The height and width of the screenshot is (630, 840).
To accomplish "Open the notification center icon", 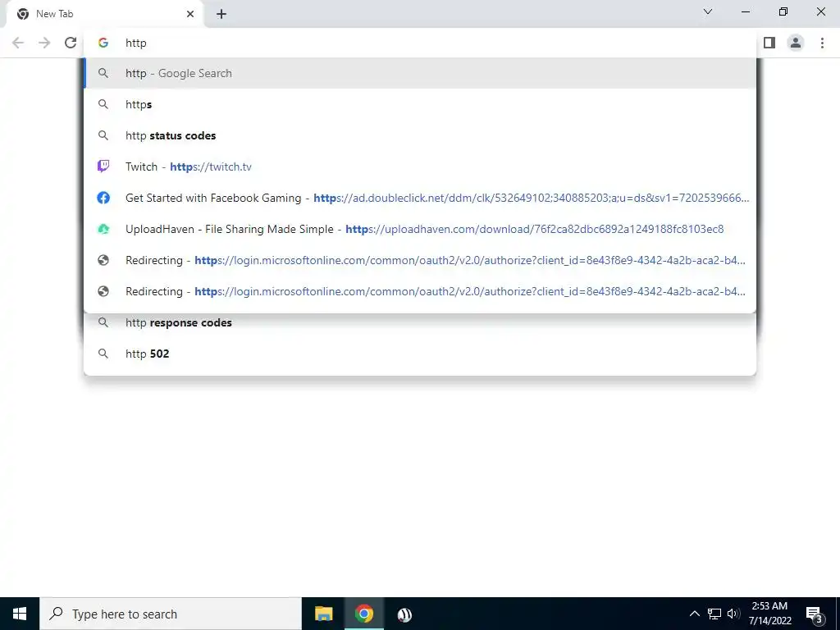I will [x=814, y=614].
